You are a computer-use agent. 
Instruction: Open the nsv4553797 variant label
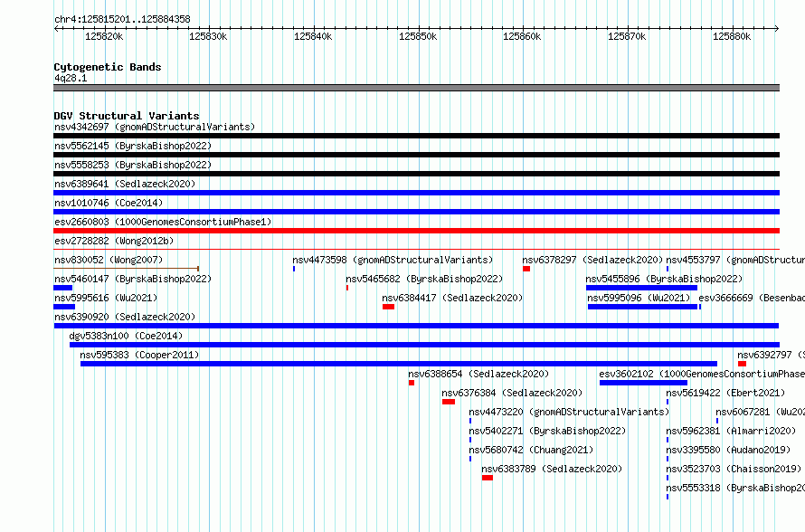pyautogui.click(x=735, y=260)
